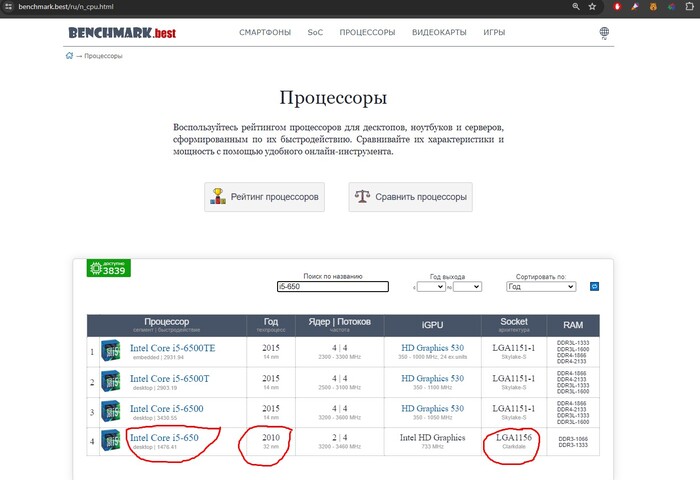This screenshot has width=700, height=480.
Task: Open the Intel Core i5-6500TE link
Action: 172,348
